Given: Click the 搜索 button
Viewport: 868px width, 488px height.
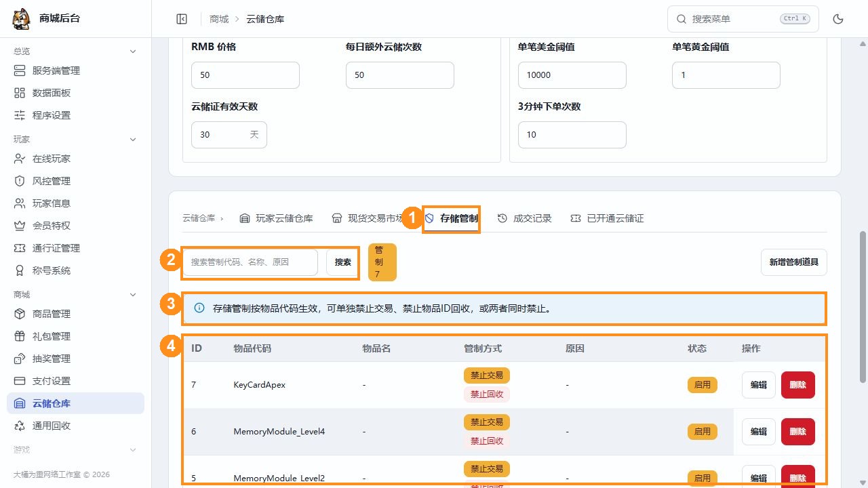Looking at the screenshot, I should pos(343,262).
